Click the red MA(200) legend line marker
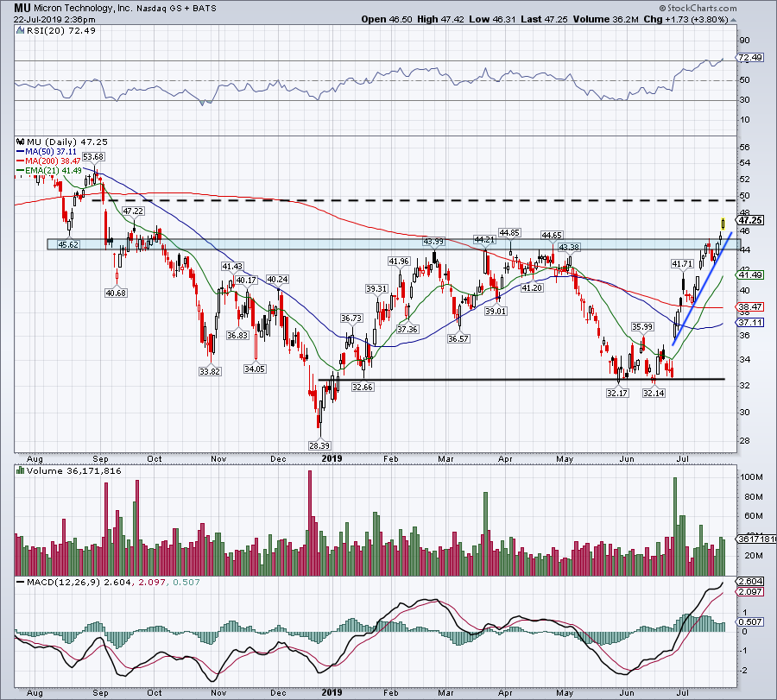 21,161
